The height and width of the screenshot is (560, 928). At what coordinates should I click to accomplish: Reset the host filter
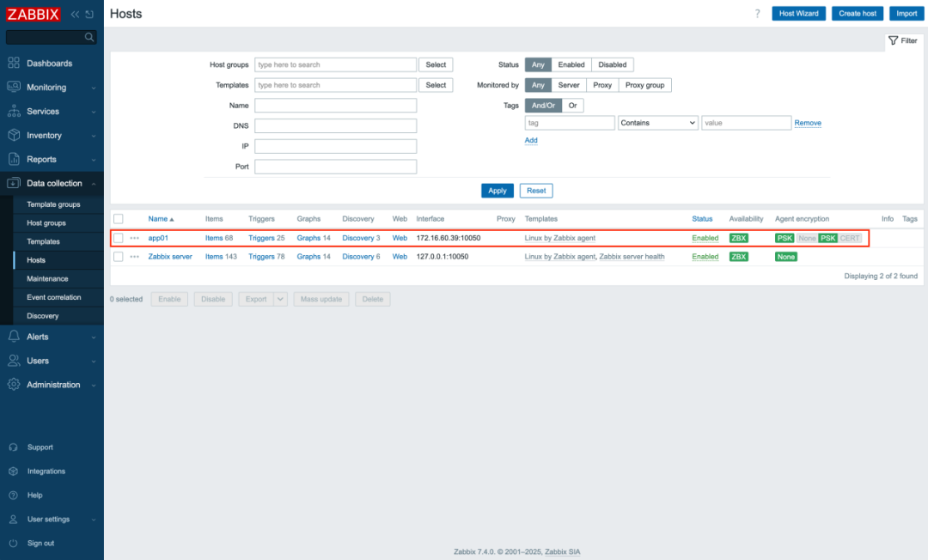(x=536, y=191)
